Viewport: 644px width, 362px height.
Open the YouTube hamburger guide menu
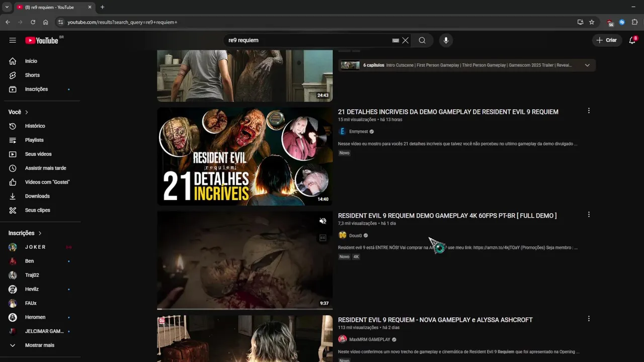[x=13, y=40]
